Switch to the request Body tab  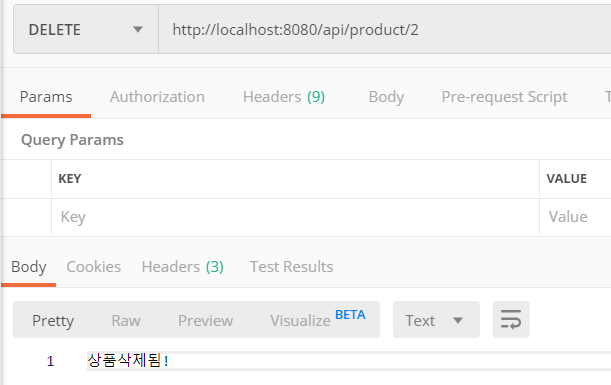(386, 97)
